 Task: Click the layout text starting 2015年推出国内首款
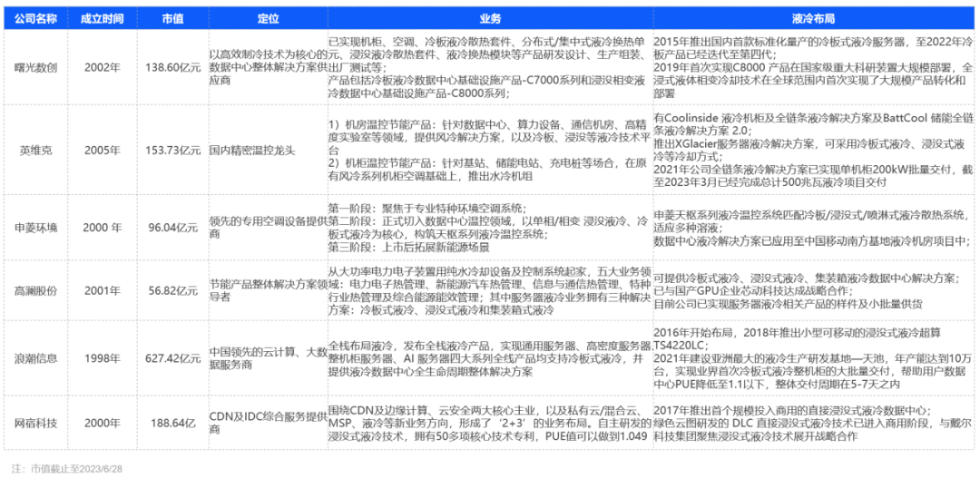coord(813,47)
